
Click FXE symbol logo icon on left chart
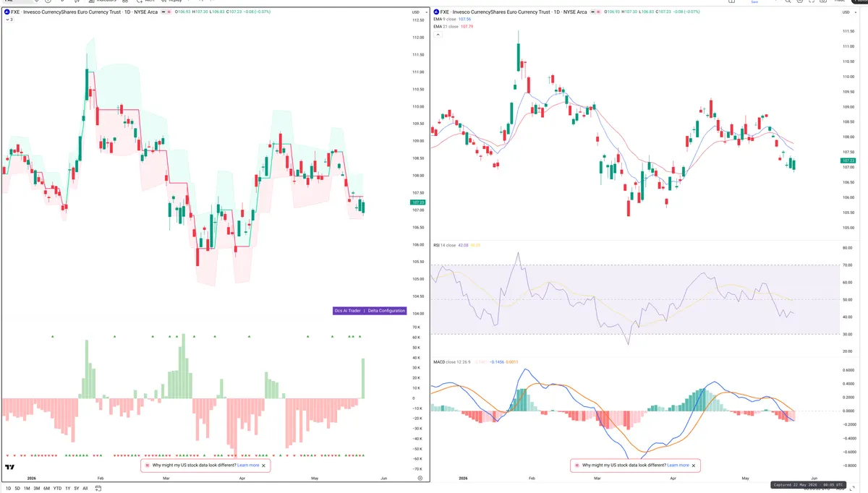click(7, 12)
